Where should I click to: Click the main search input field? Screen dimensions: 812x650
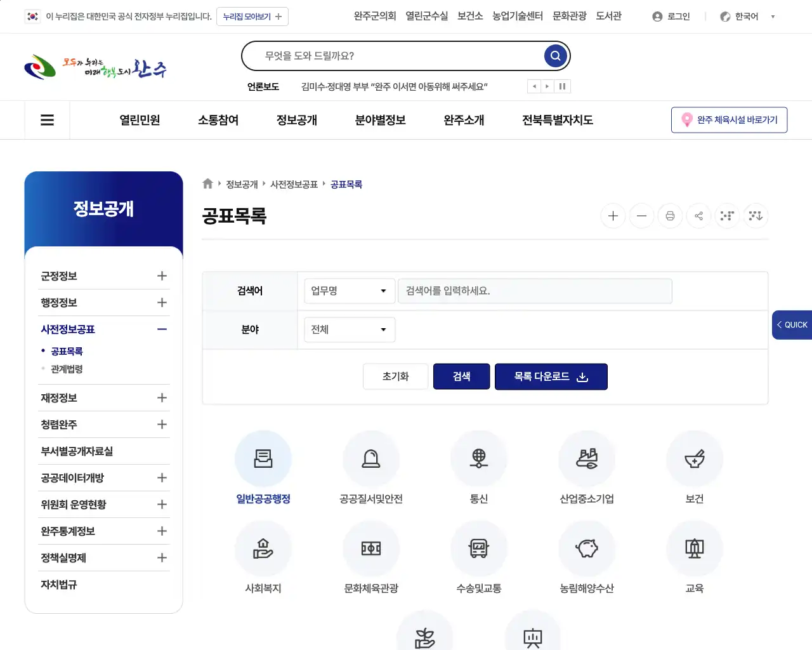(406, 55)
